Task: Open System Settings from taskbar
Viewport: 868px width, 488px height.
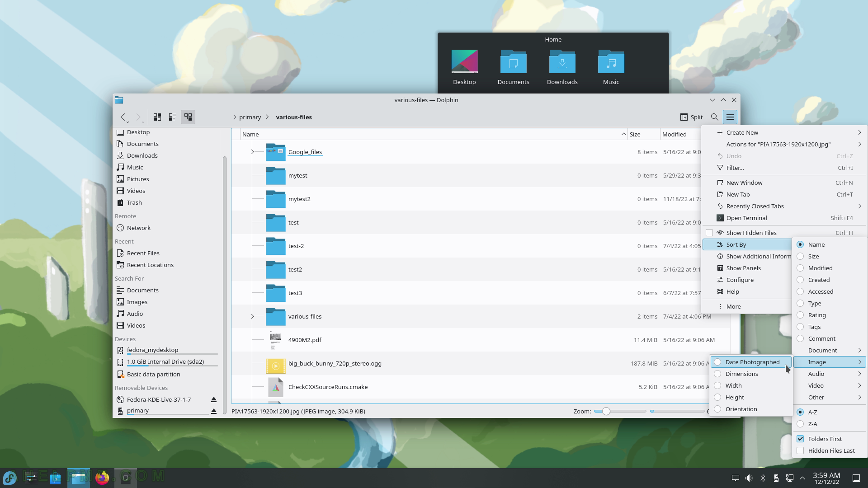Action: (31, 478)
